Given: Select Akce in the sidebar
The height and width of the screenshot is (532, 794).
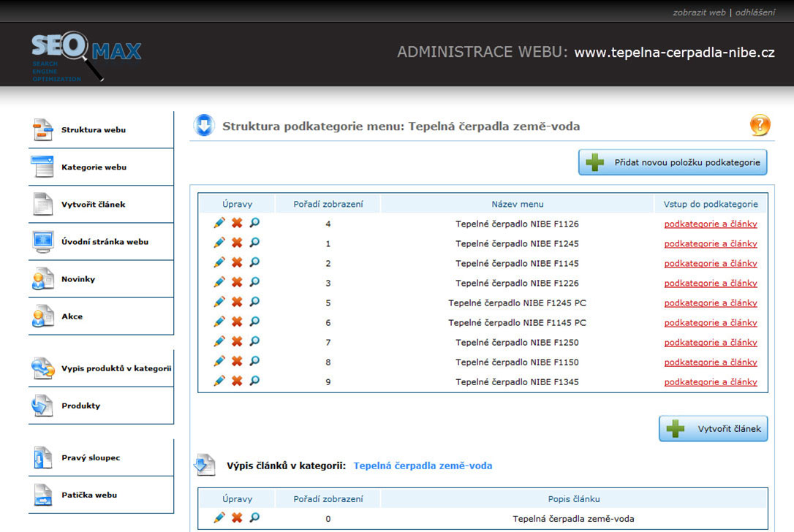Looking at the screenshot, I should click(101, 316).
